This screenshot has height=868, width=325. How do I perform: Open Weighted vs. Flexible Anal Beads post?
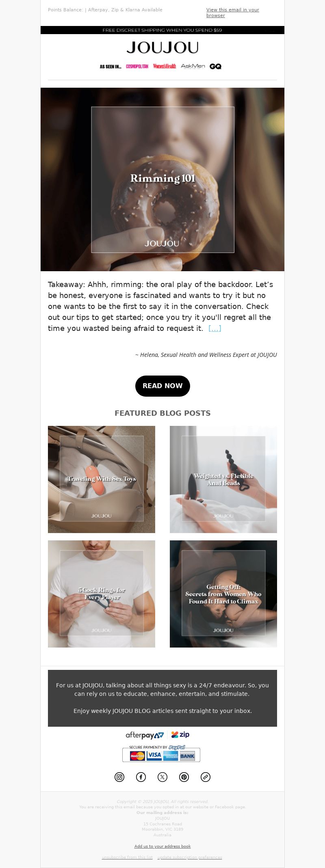tap(223, 479)
